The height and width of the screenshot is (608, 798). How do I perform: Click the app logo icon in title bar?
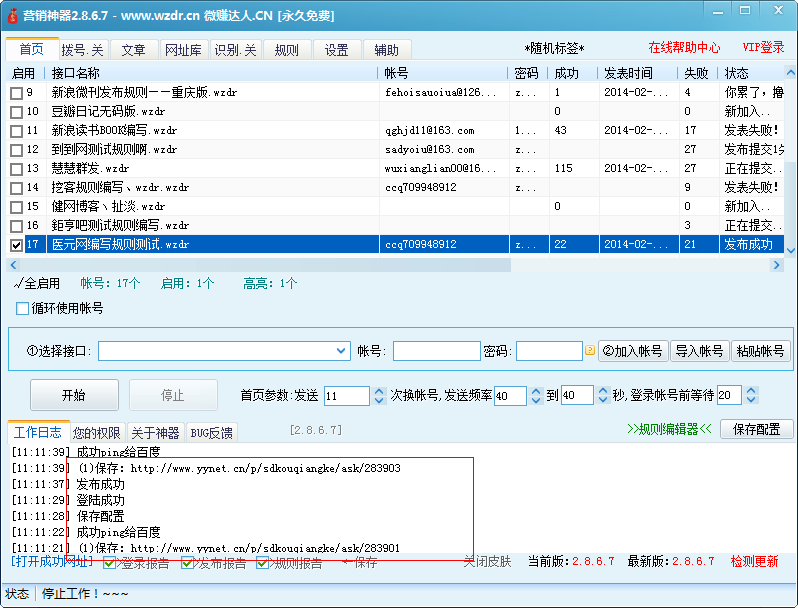11,15
